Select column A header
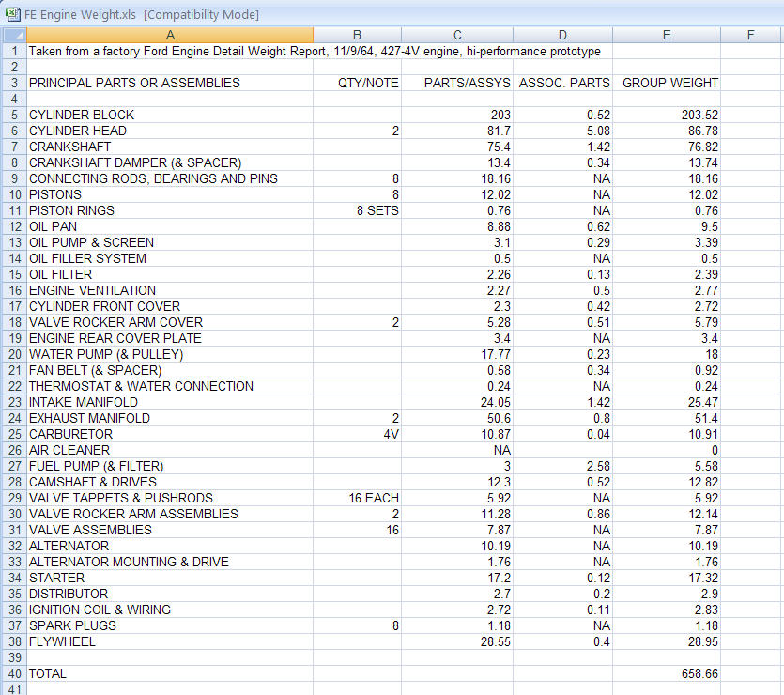The height and width of the screenshot is (695, 784). [x=170, y=34]
